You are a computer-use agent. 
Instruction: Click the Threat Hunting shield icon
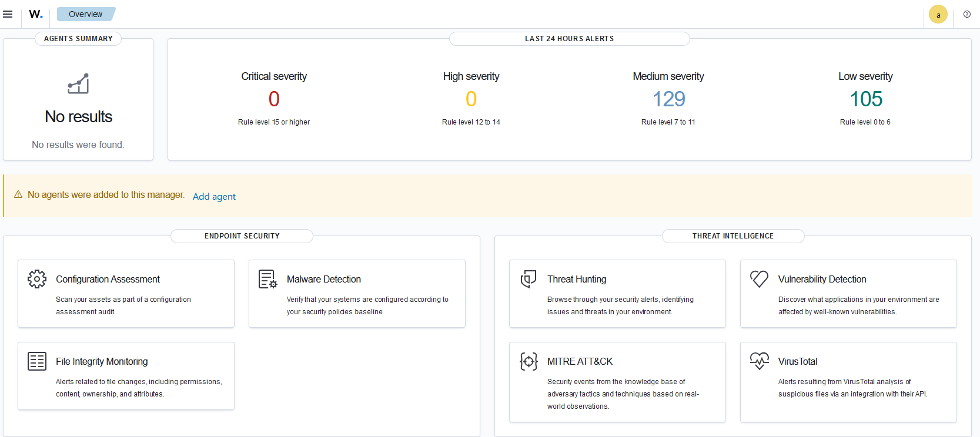[x=529, y=279]
